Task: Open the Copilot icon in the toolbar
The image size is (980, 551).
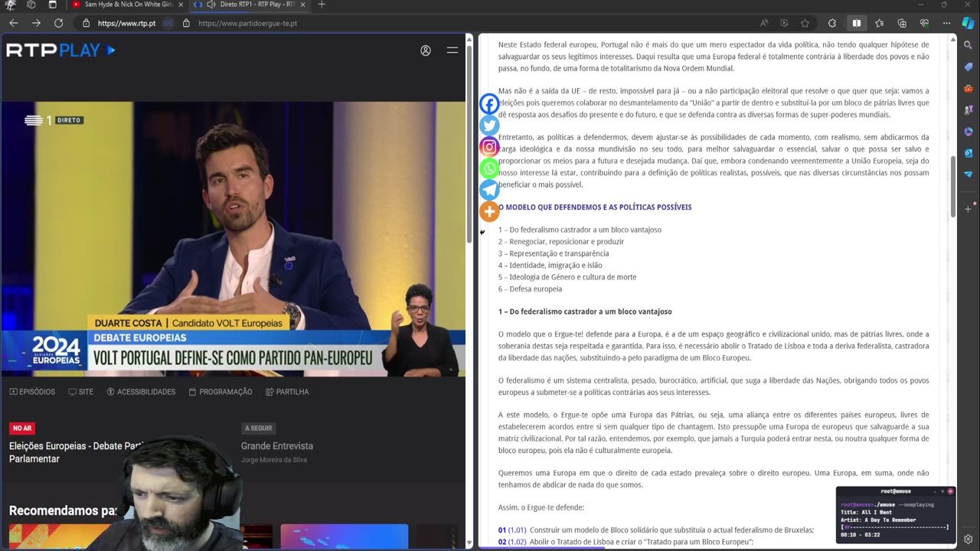Action: tap(969, 23)
